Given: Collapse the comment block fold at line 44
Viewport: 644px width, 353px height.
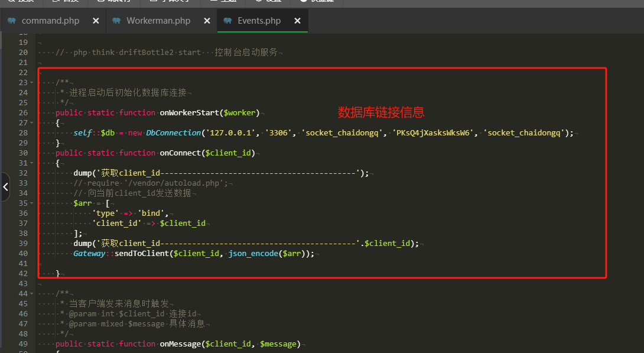Looking at the screenshot, I should pyautogui.click(x=31, y=293).
